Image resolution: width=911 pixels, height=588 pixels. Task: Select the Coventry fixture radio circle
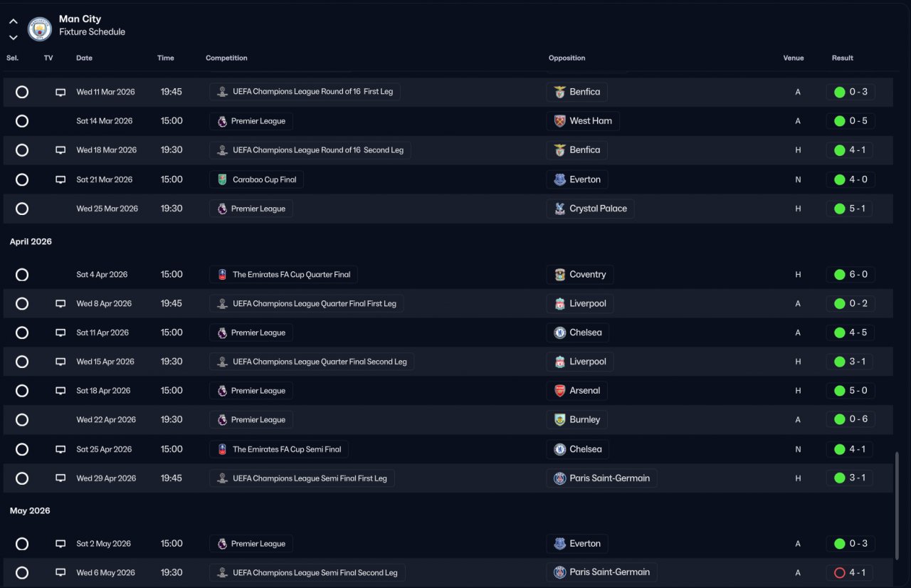(22, 275)
